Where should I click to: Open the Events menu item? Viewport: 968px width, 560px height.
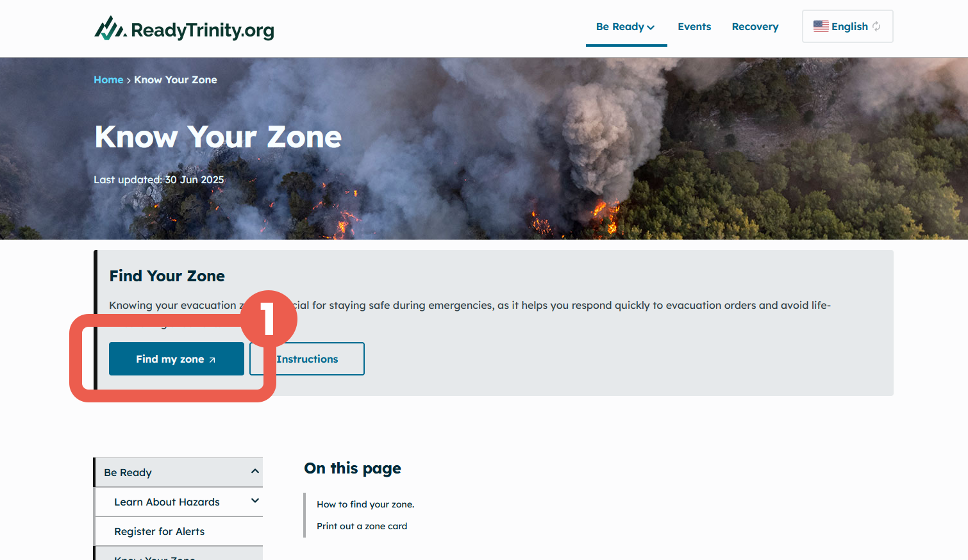tap(694, 26)
